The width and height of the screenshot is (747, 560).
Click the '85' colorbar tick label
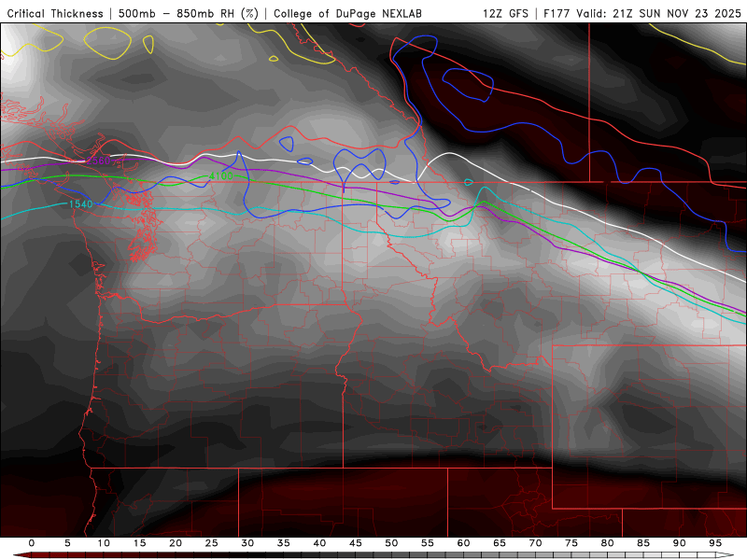point(643,543)
